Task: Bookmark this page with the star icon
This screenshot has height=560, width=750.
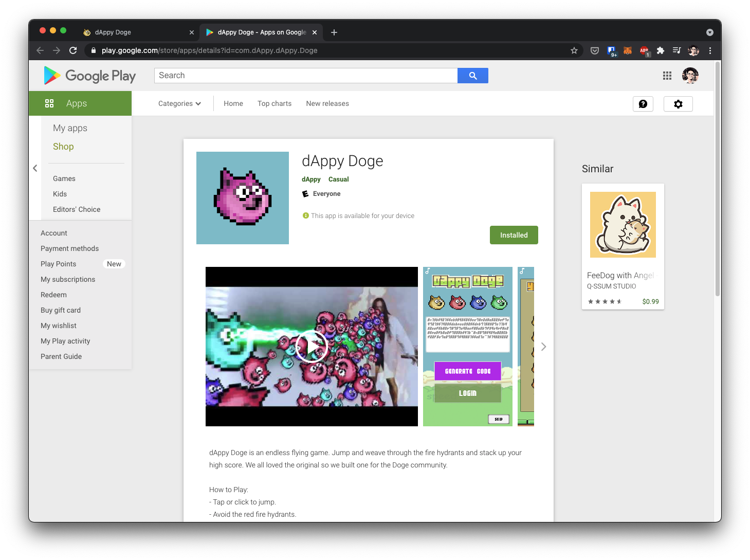Action: (x=574, y=50)
